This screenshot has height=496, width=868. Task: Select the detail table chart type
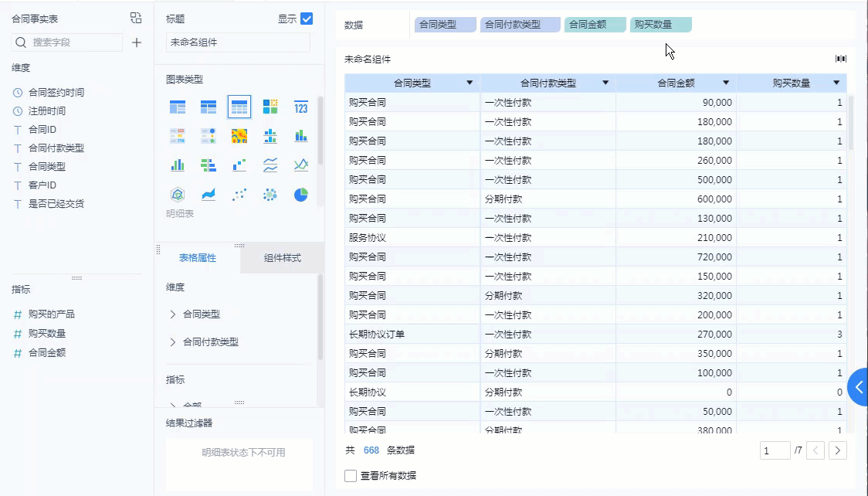tap(239, 107)
